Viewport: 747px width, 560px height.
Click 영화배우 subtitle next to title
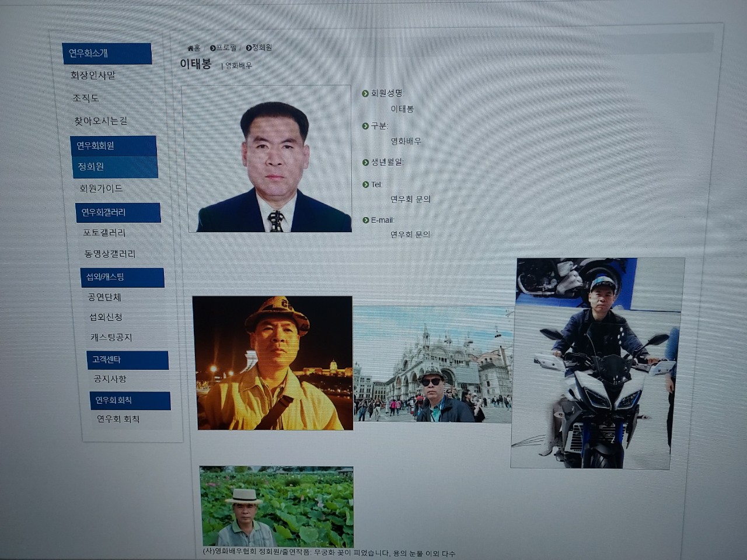(x=239, y=66)
